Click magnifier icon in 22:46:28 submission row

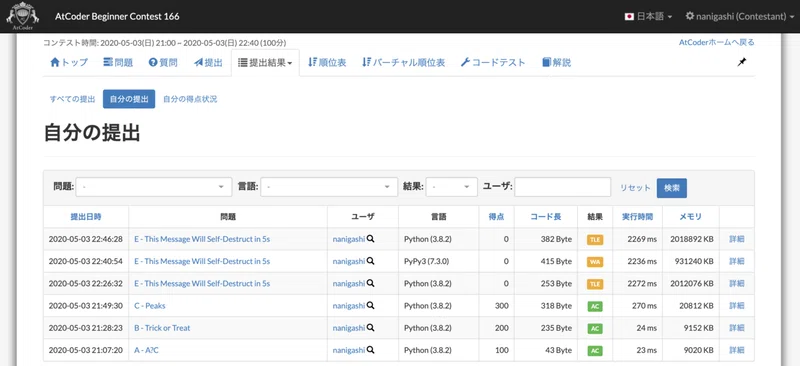(370, 238)
